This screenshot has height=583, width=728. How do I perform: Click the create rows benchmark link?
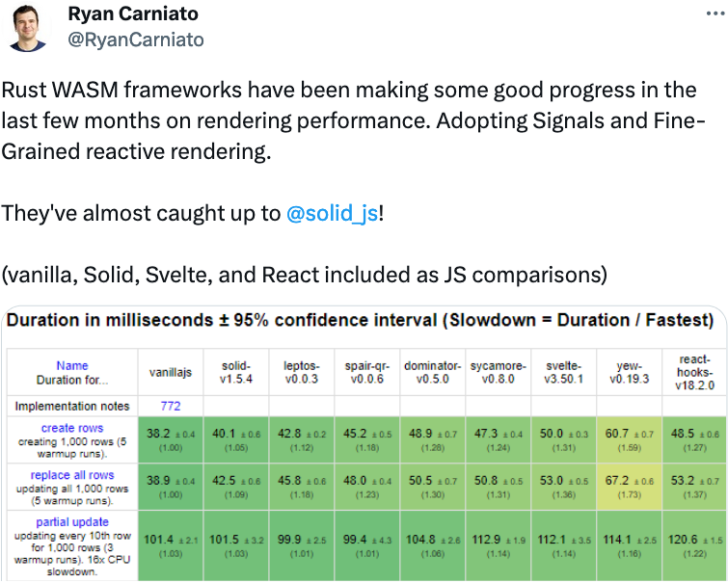(72, 428)
